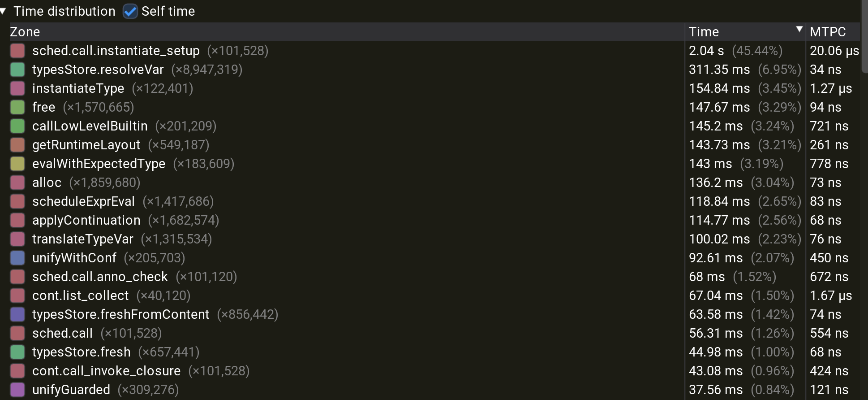
Task: Collapse the Time distribution section
Action: point(4,11)
